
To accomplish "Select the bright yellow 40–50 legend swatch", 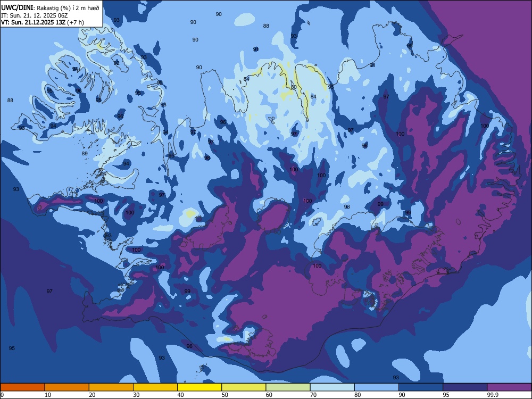I will (199, 387).
